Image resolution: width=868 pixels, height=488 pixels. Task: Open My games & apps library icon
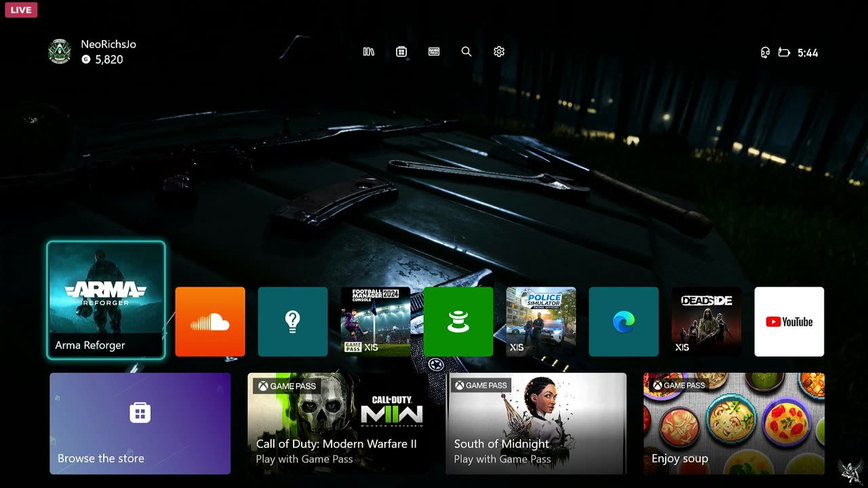tap(369, 52)
